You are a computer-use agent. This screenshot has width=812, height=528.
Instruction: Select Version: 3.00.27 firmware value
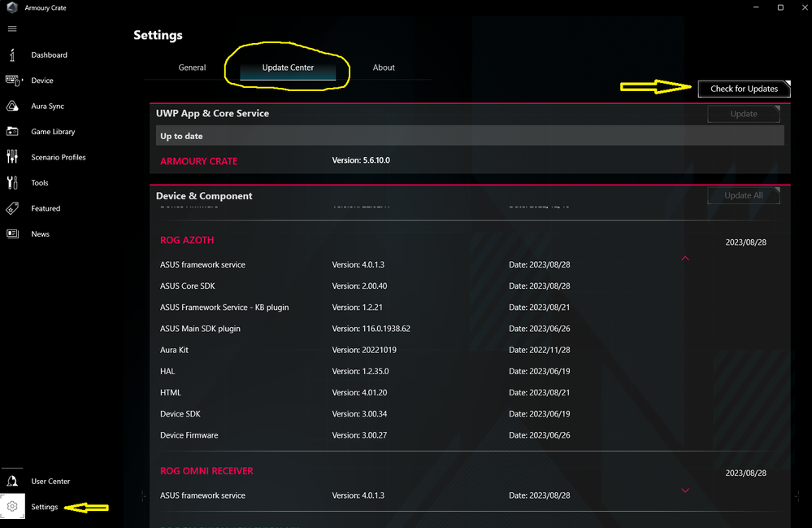[359, 435]
